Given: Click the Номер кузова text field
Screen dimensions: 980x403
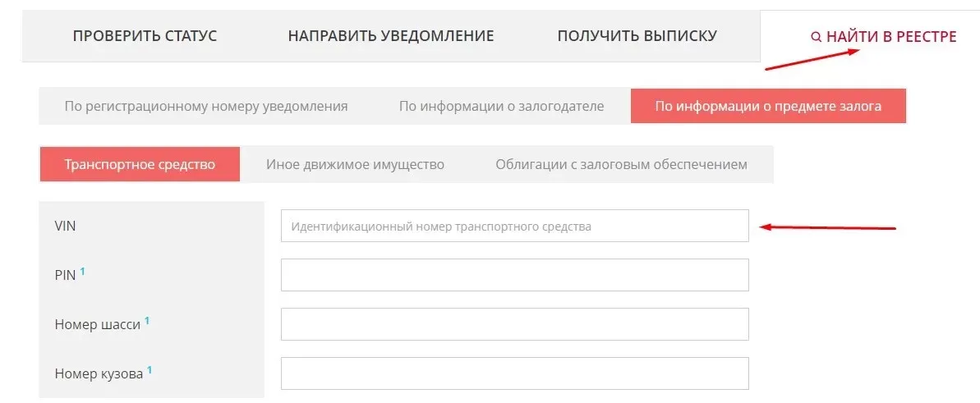Looking at the screenshot, I should [514, 373].
